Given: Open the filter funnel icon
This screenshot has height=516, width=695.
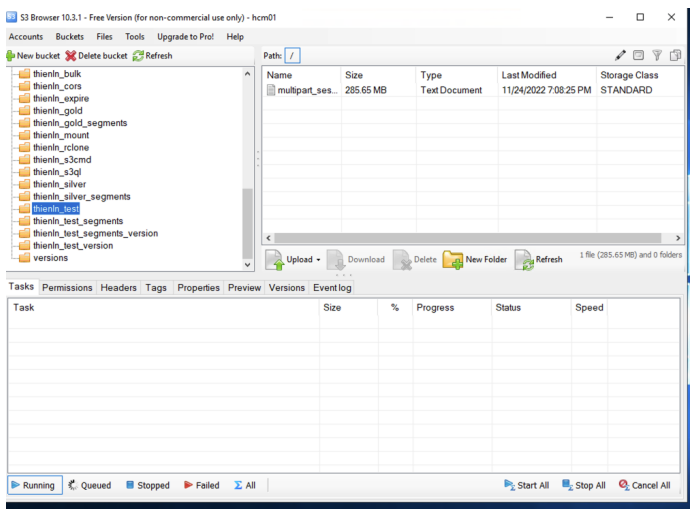Looking at the screenshot, I should [x=657, y=56].
